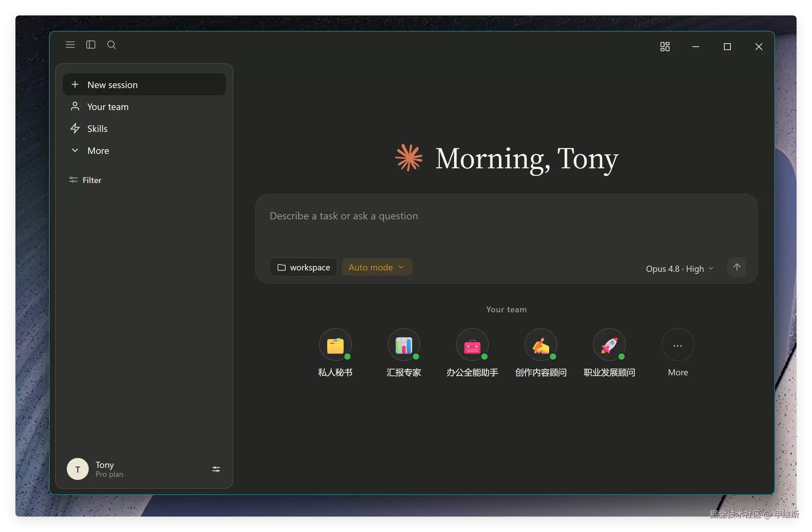Image resolution: width=812 pixels, height=532 pixels.
Task: Open the hamburger menu icon
Action: click(70, 45)
